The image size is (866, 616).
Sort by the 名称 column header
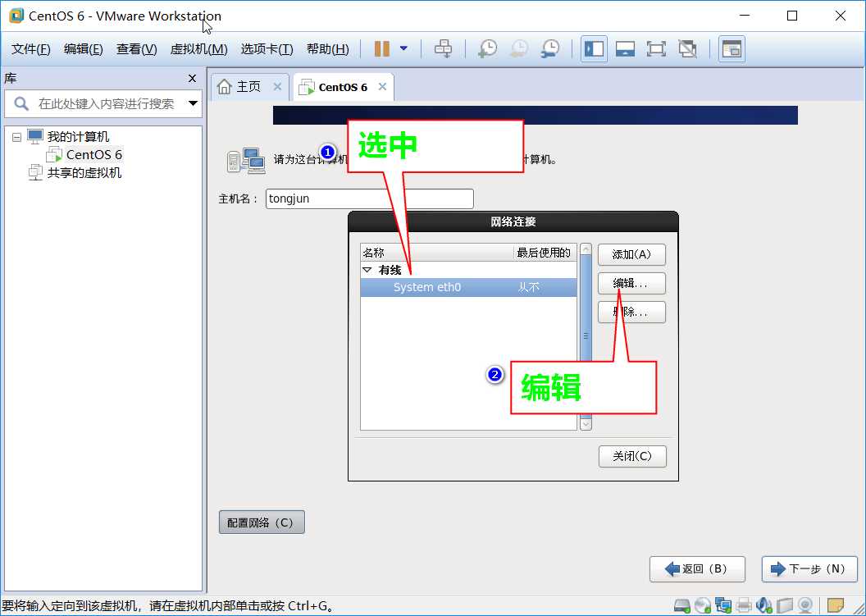pos(436,253)
